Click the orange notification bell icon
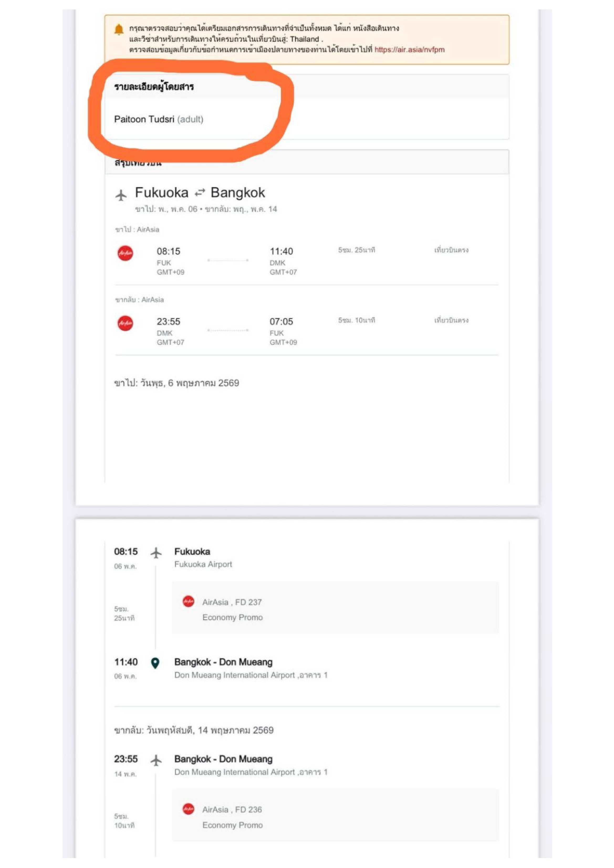Image resolution: width=614 pixels, height=868 pixels. click(119, 29)
